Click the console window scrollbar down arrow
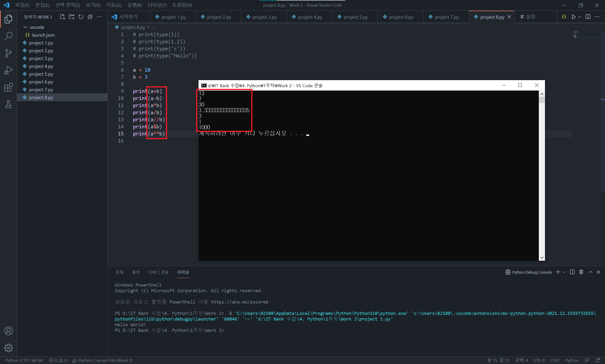This screenshot has width=605, height=364. tap(542, 258)
